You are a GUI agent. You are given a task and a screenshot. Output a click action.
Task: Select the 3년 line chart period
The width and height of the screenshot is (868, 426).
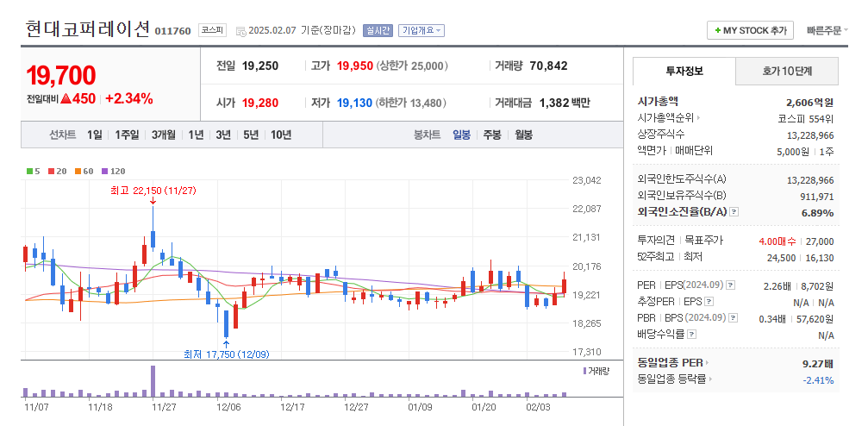(223, 135)
